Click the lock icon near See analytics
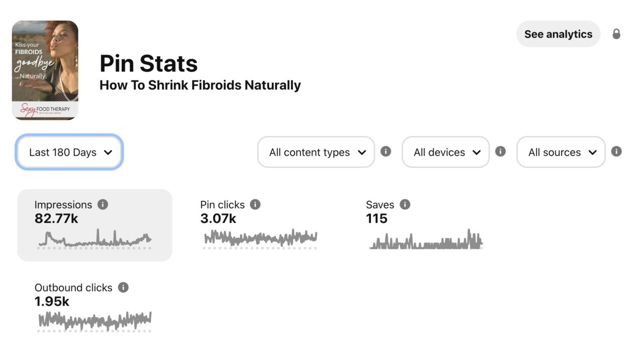644x355 pixels. click(x=616, y=33)
